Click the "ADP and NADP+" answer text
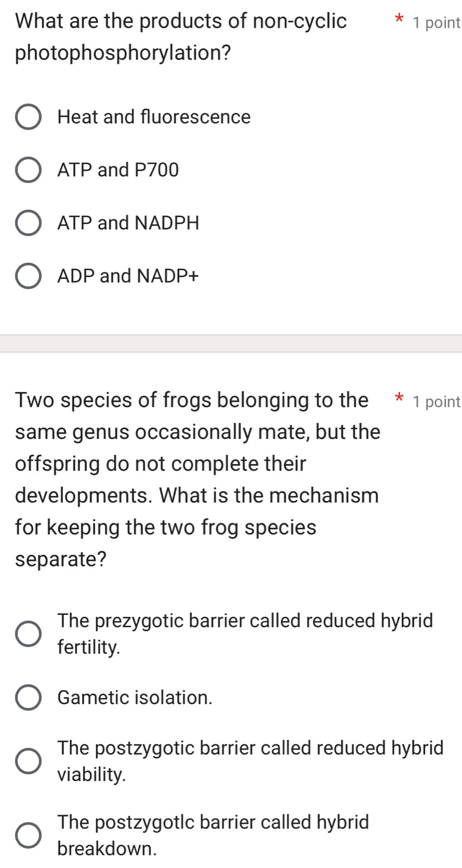The width and height of the screenshot is (462, 868). pos(127,276)
